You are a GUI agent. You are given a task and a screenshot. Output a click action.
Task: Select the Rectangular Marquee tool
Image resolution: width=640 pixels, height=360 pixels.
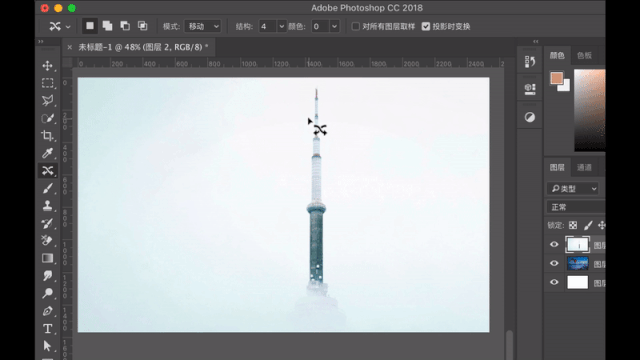coord(47,83)
